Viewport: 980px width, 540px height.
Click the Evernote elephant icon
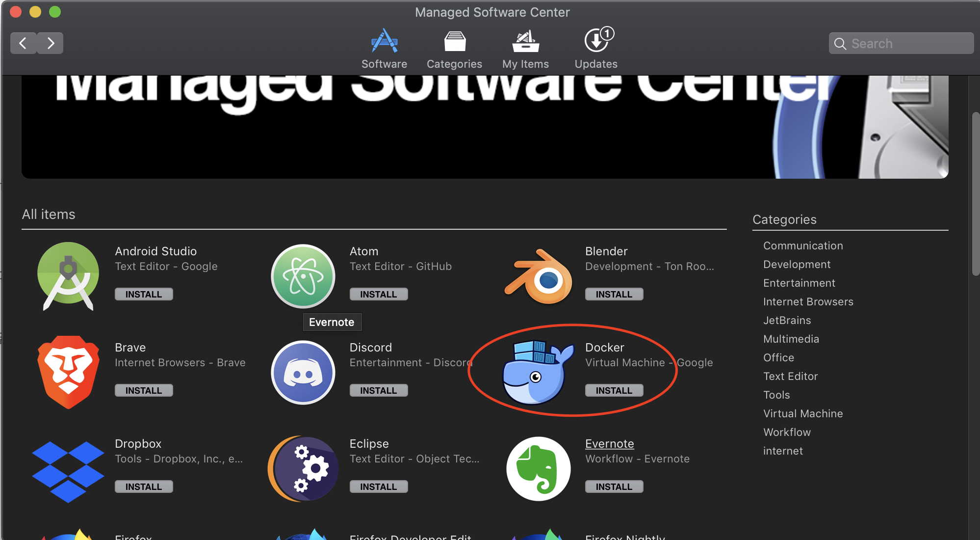(539, 469)
